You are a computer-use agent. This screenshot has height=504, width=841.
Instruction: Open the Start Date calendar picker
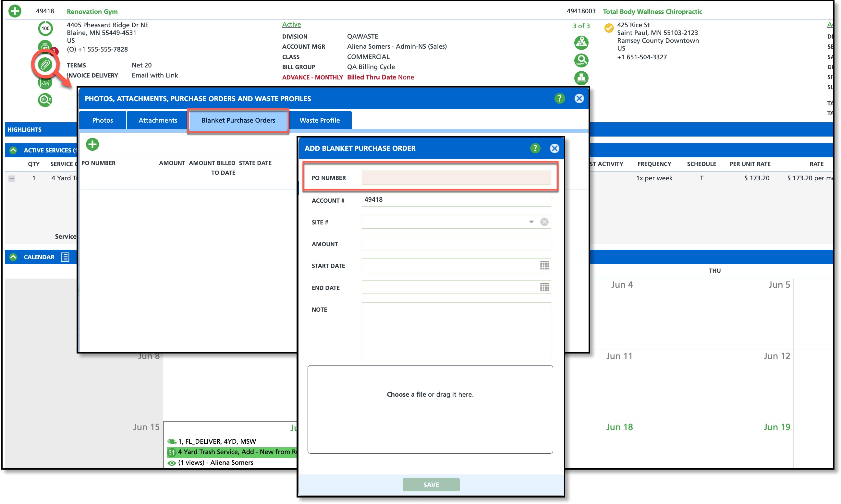coord(544,266)
